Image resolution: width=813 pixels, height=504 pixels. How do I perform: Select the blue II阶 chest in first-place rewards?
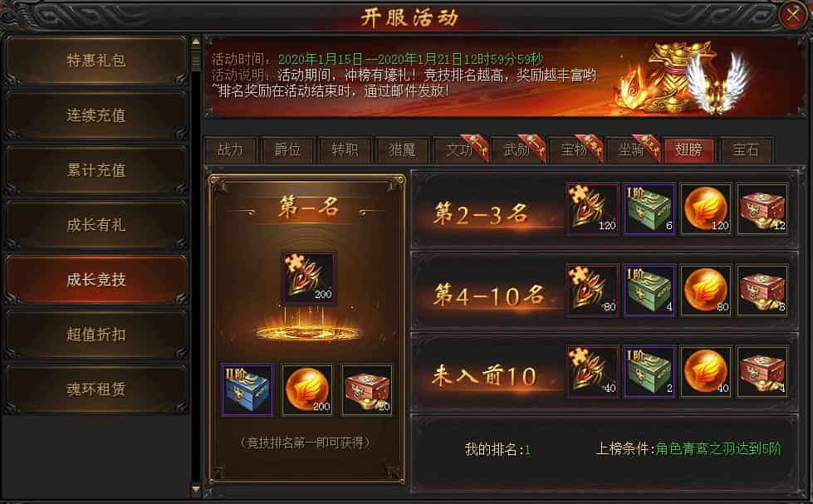coord(247,390)
